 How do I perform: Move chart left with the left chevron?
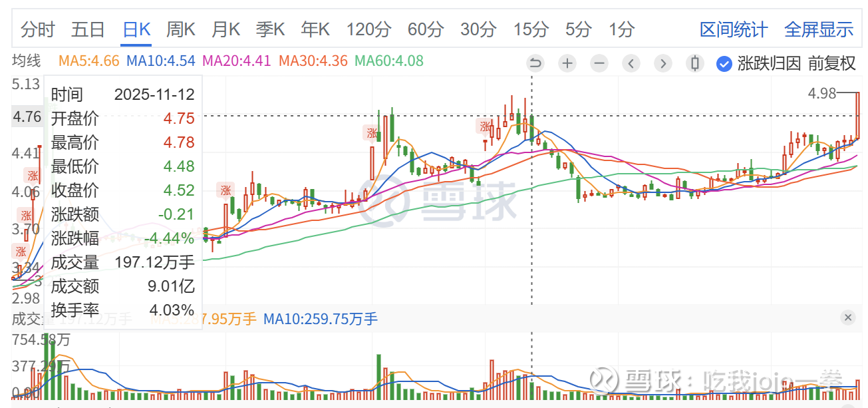click(631, 63)
